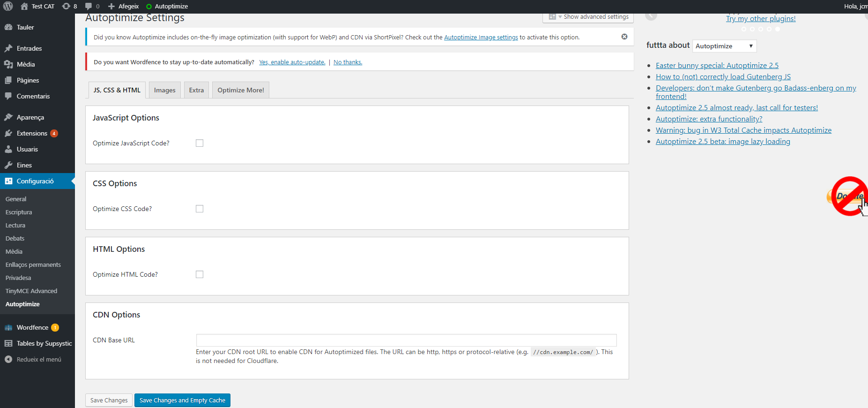Open Developers: Gutenberg Badass-enberg frontend link
The image size is (868, 408).
(x=756, y=92)
